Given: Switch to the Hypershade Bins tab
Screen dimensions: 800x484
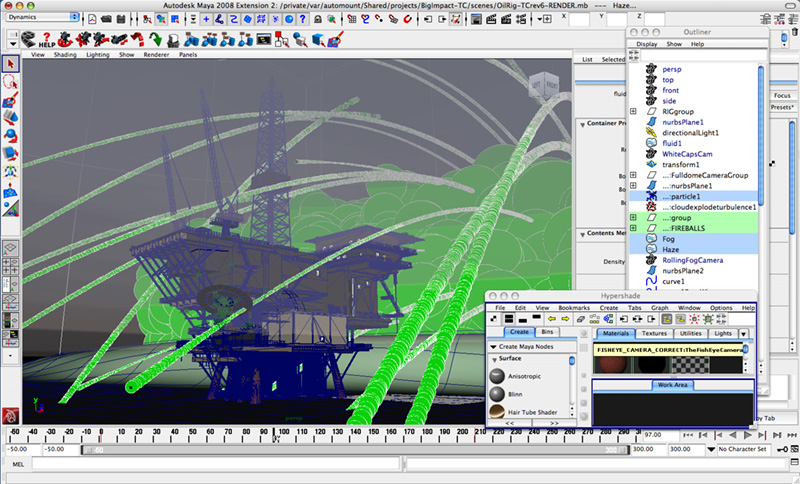Looking at the screenshot, I should 547,332.
